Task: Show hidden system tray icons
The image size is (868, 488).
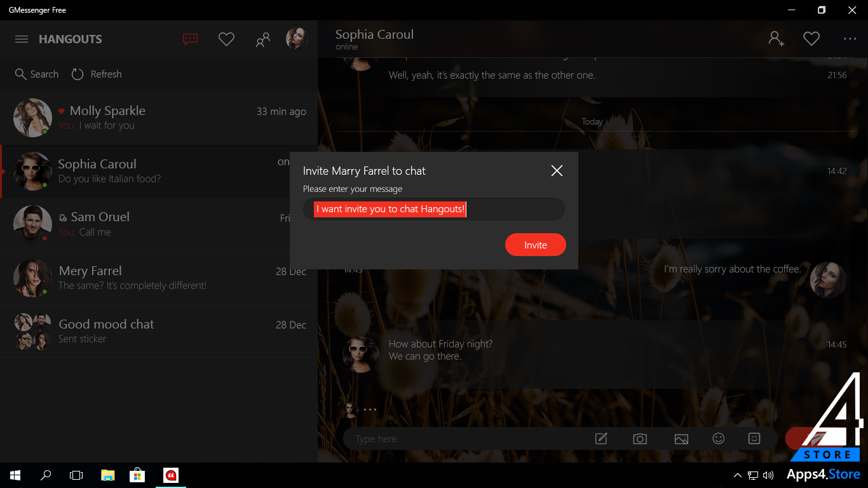Action: coord(737,475)
